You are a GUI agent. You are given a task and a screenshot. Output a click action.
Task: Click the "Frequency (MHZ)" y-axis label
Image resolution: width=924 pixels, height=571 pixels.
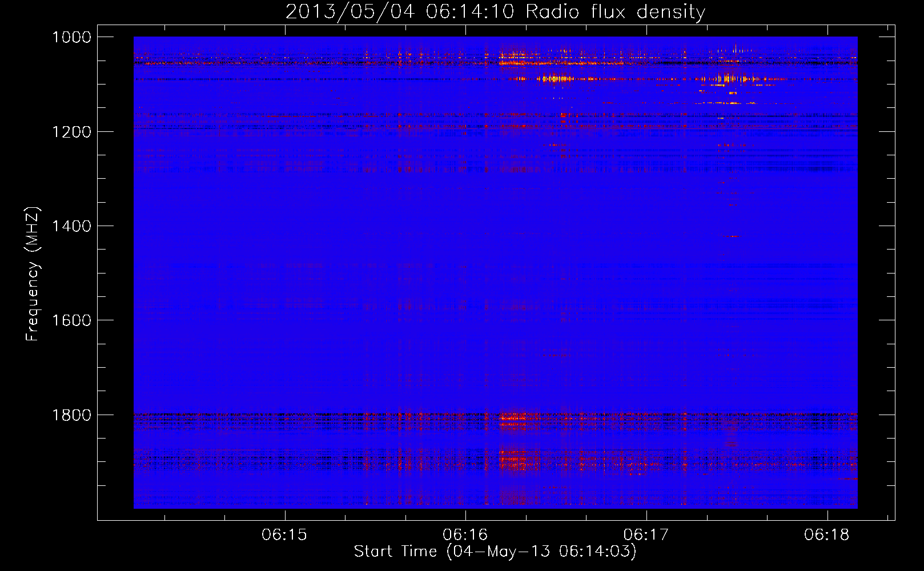(x=33, y=274)
